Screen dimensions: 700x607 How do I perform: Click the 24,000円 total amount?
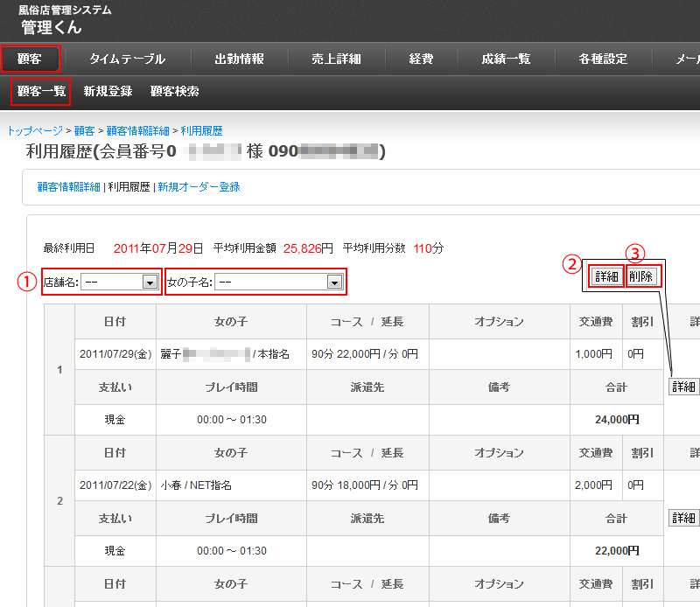(x=617, y=420)
